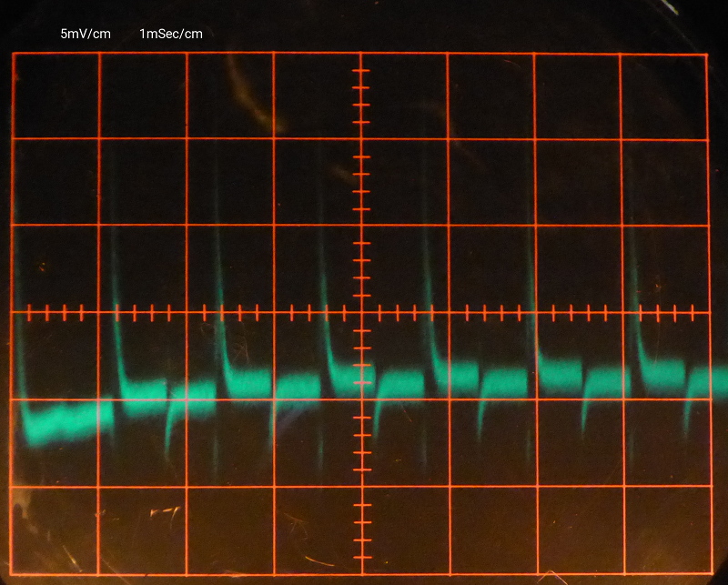Click the 5mV/cm vertical scale label
This screenshot has width=728, height=585.
(x=86, y=34)
